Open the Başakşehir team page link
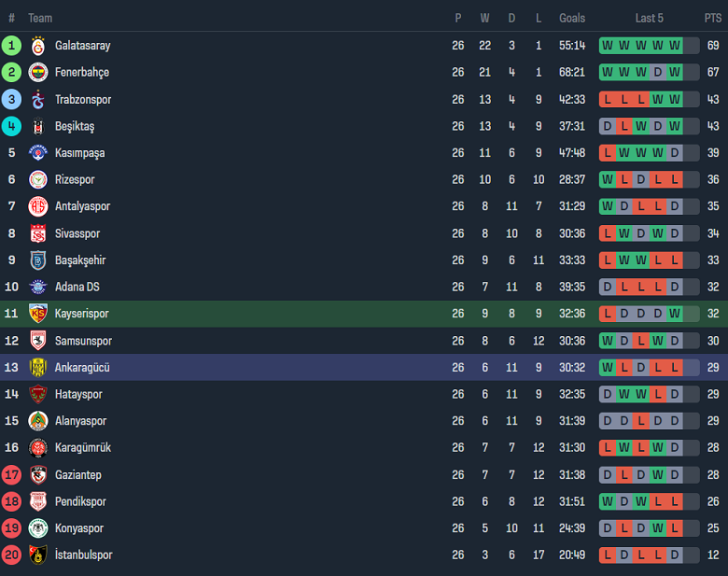This screenshot has height=576, width=728. pyautogui.click(x=80, y=260)
